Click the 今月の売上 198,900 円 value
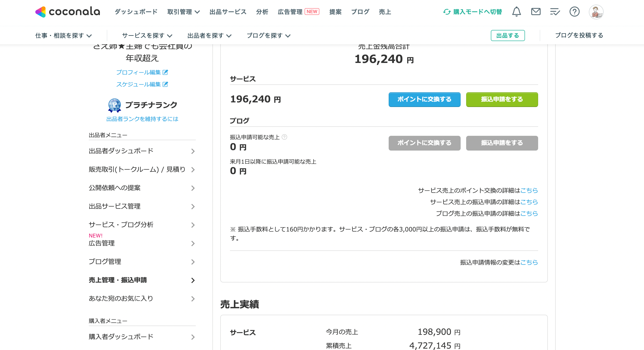The width and height of the screenshot is (644, 350). pyautogui.click(x=439, y=332)
